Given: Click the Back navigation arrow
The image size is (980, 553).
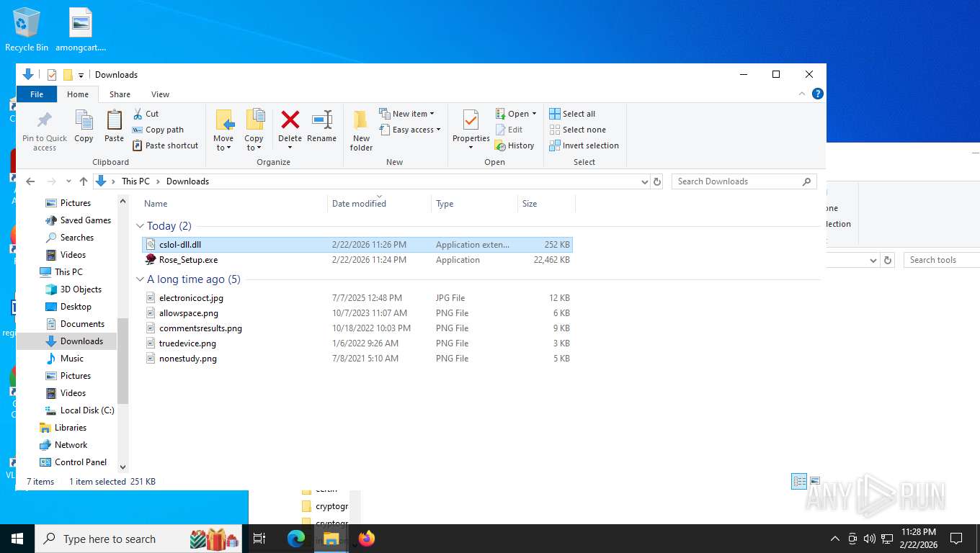Looking at the screenshot, I should click(x=30, y=181).
